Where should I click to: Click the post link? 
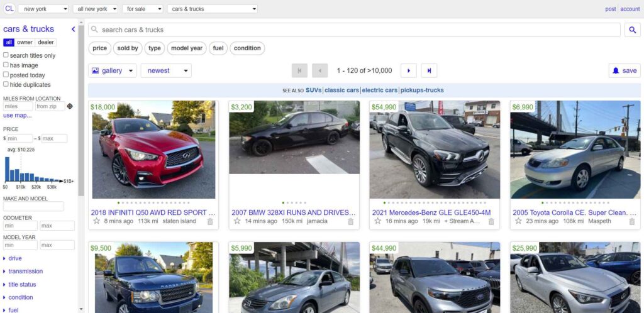pos(610,9)
